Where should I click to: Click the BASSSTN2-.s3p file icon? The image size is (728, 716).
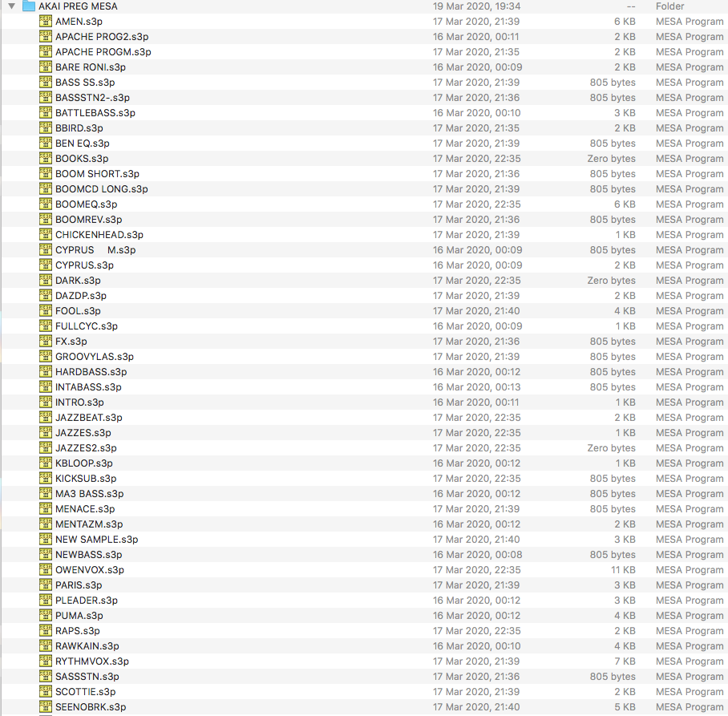[46, 98]
